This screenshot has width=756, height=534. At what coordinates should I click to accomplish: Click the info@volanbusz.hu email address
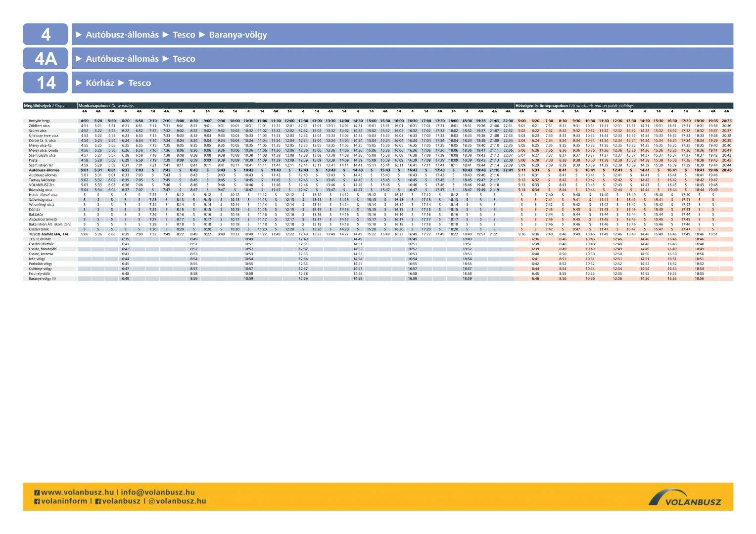tap(158, 492)
